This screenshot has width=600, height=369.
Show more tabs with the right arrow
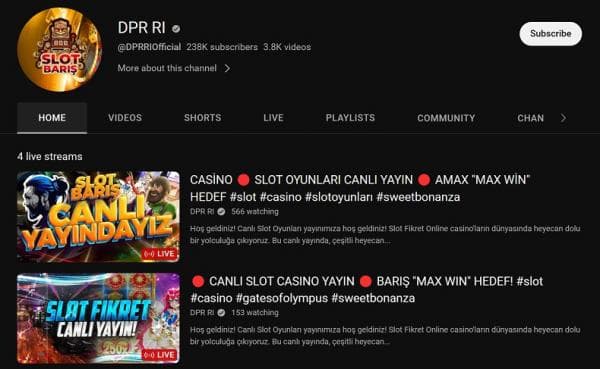coord(563,118)
